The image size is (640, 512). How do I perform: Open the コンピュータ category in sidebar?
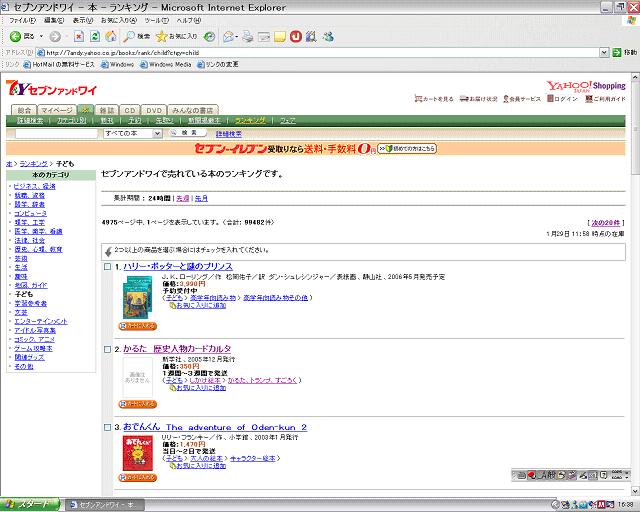coord(31,214)
